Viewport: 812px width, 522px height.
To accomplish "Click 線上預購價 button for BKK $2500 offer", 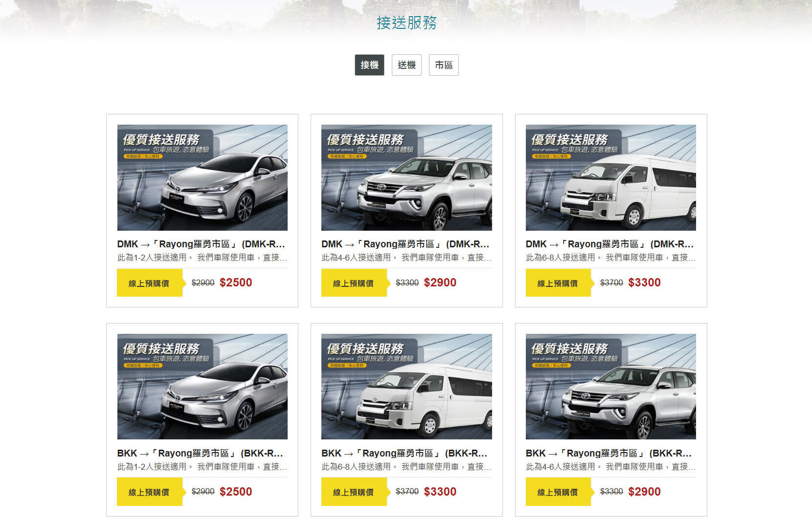I will click(150, 492).
